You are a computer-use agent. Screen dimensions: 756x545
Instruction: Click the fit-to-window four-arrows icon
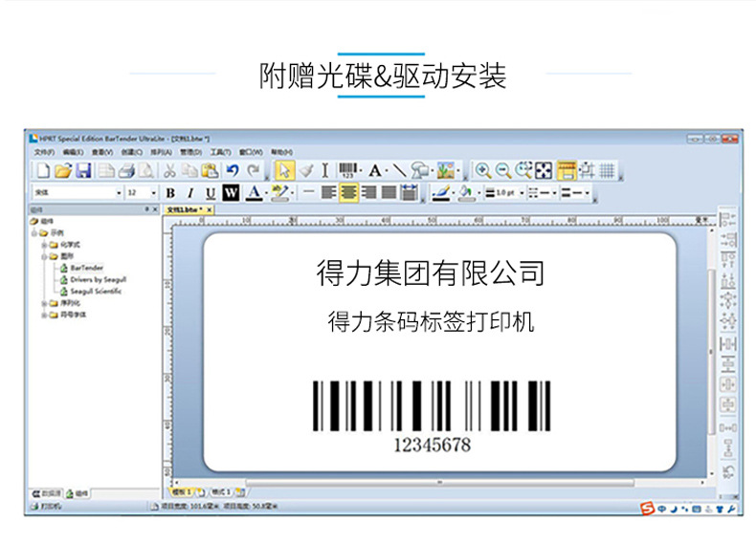544,170
